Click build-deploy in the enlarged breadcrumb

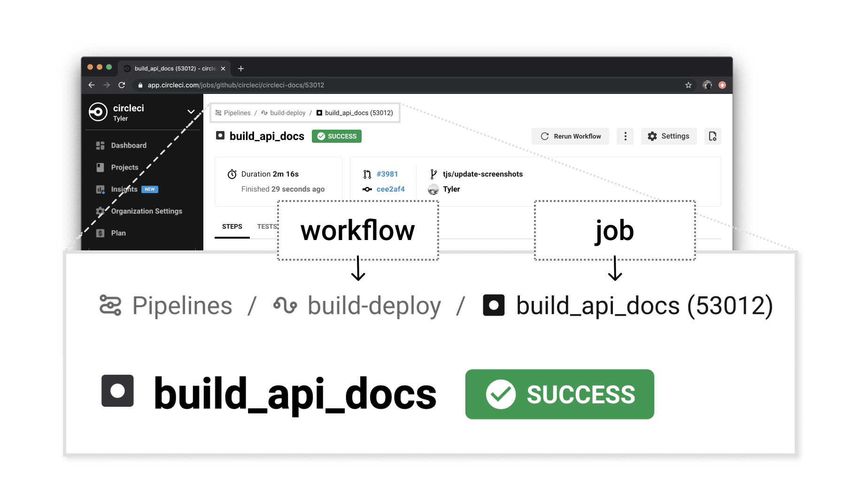tap(374, 306)
